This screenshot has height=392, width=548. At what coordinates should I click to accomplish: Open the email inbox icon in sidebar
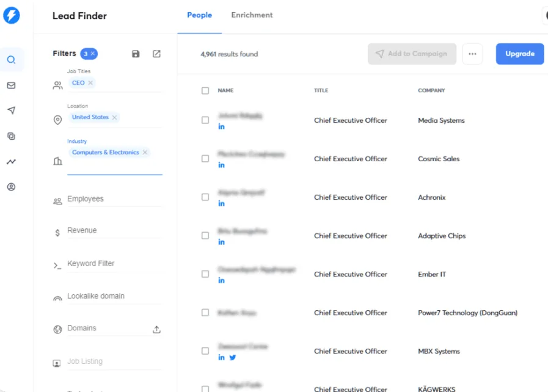[12, 85]
